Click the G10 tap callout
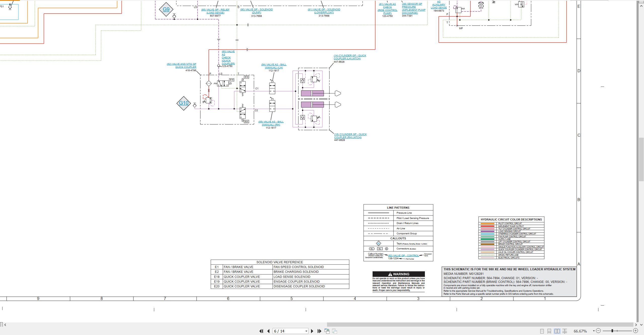Screen dimensions: 644x335 (184, 103)
